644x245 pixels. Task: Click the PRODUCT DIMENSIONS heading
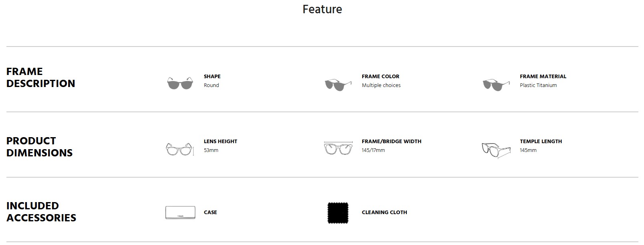[39, 147]
